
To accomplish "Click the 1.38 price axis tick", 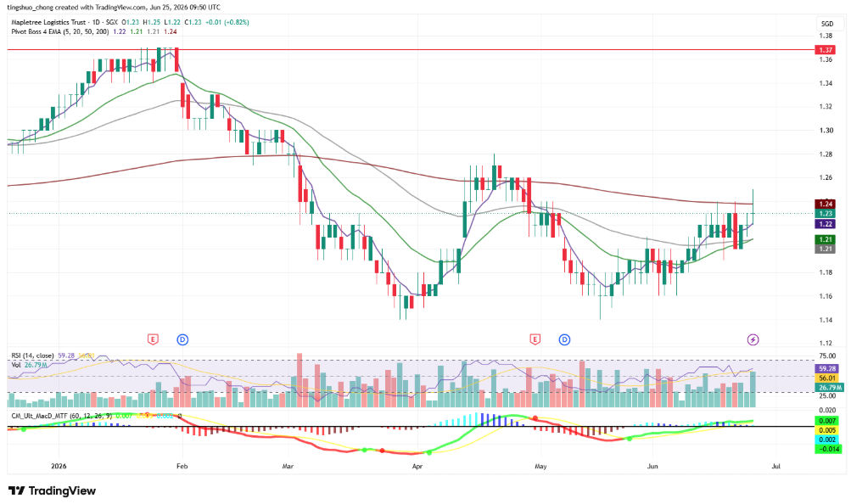I will pyautogui.click(x=826, y=36).
